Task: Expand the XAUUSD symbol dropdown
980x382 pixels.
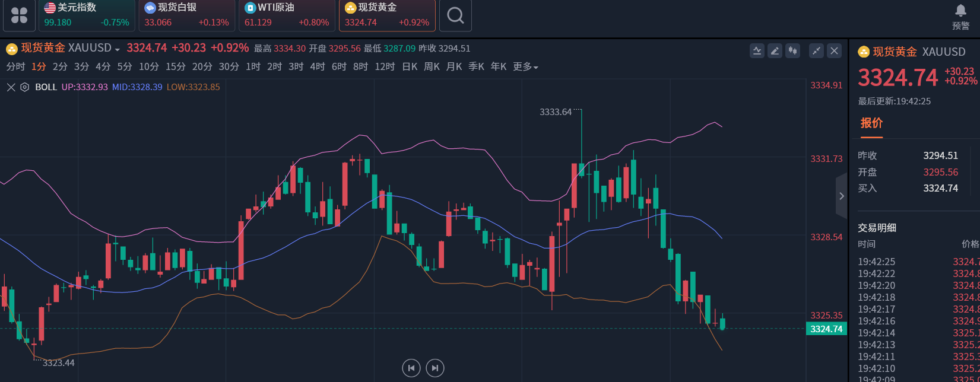Action: pyautogui.click(x=117, y=49)
